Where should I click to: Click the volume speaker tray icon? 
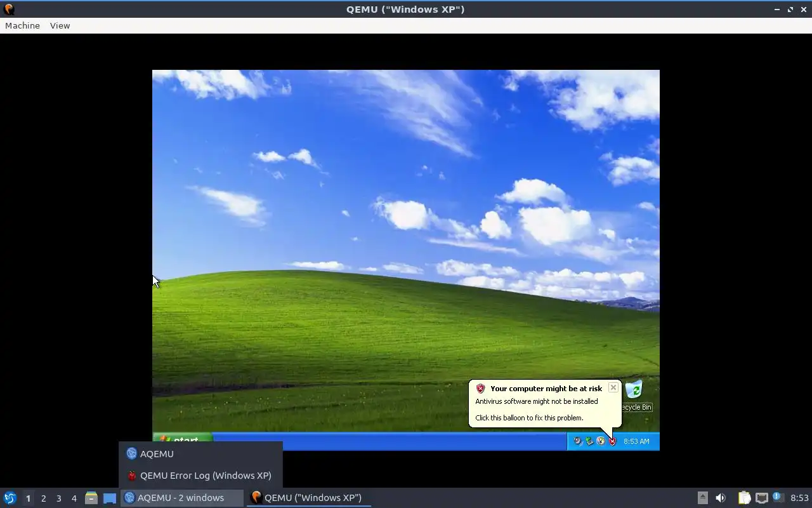click(720, 498)
